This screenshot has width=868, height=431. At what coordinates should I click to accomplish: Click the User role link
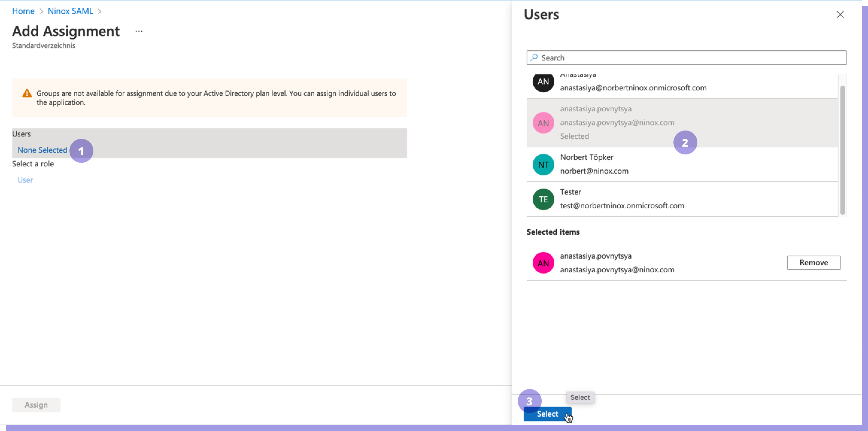pyautogui.click(x=25, y=180)
